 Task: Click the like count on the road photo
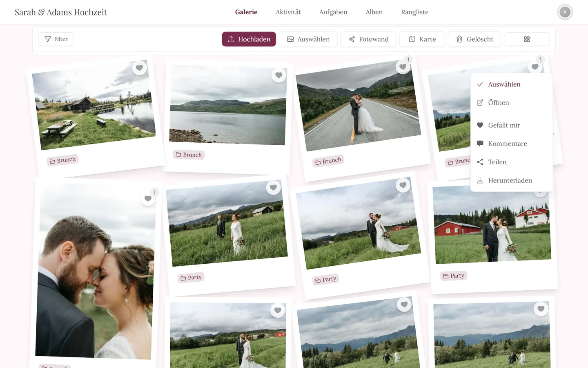(x=408, y=60)
